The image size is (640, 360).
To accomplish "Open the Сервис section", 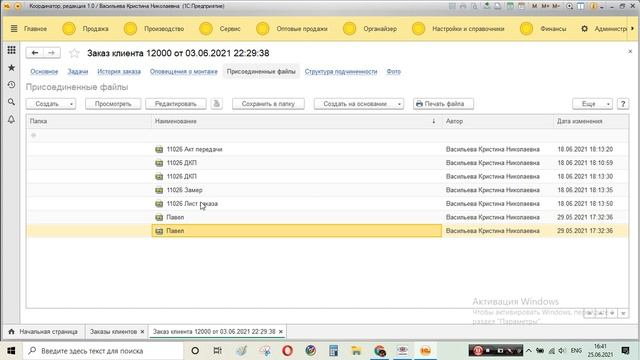I will (x=230, y=29).
